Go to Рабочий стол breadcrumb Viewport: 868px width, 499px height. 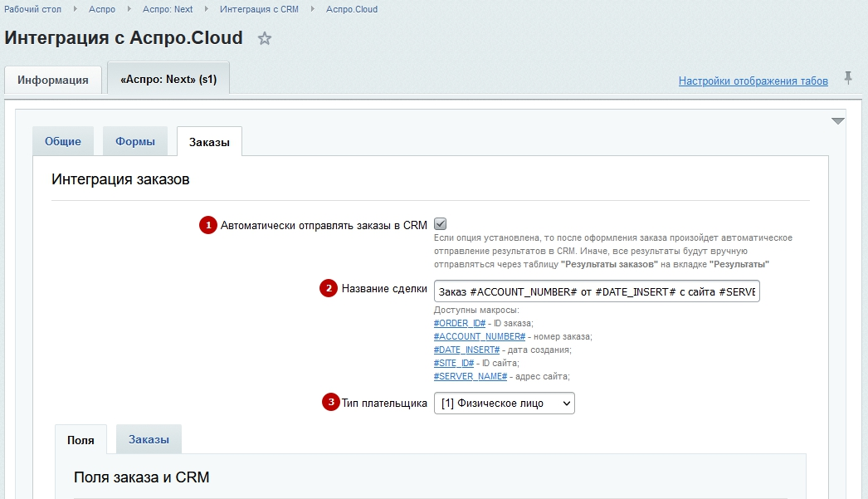[32, 9]
